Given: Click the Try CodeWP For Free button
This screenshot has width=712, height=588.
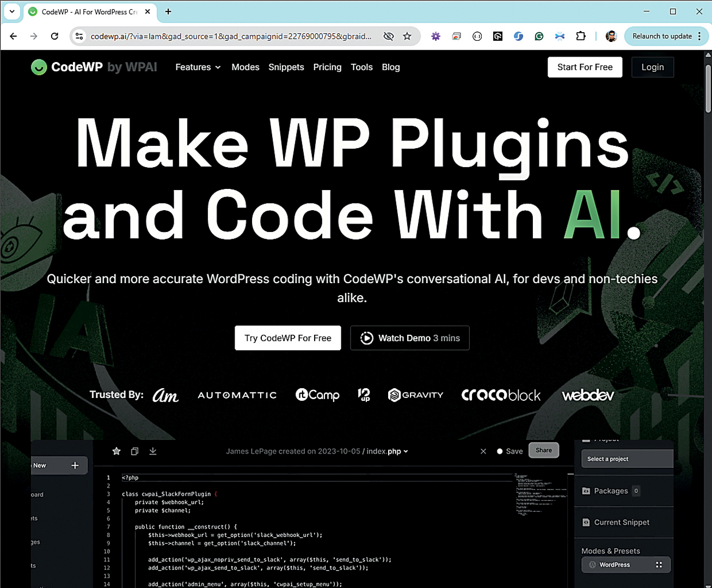Looking at the screenshot, I should [x=288, y=338].
